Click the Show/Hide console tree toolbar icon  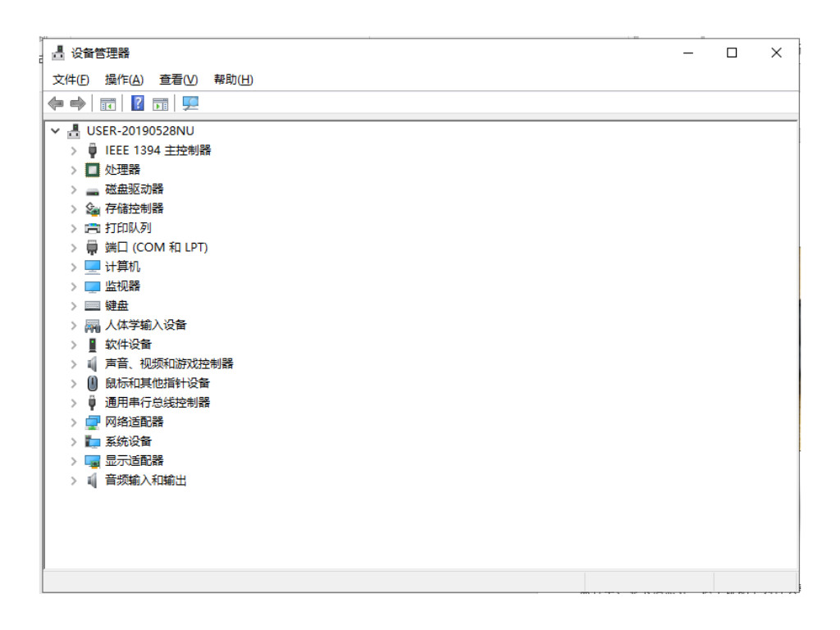pyautogui.click(x=107, y=103)
